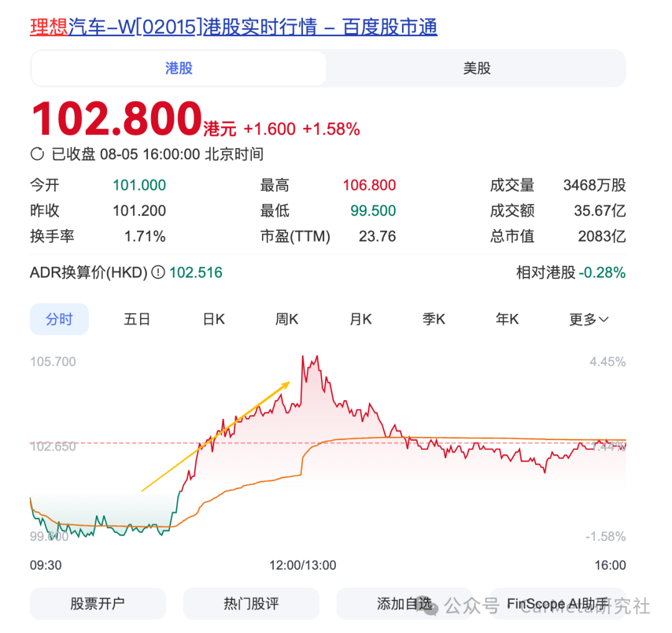Select the 周K chart tab
Viewport: 672px width, 633px height.
287,319
